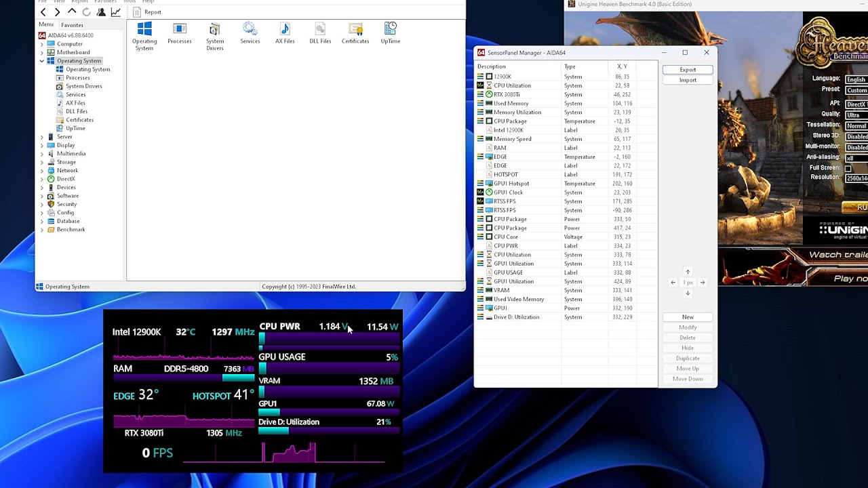
Task: Click the Up arrow in AIDA64 toolbar
Action: coord(72,12)
